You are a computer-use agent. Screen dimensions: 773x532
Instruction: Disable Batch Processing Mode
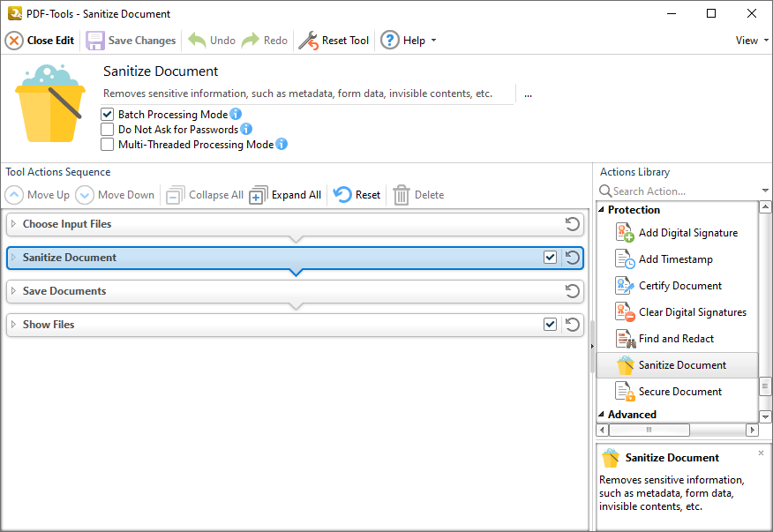[x=107, y=114]
